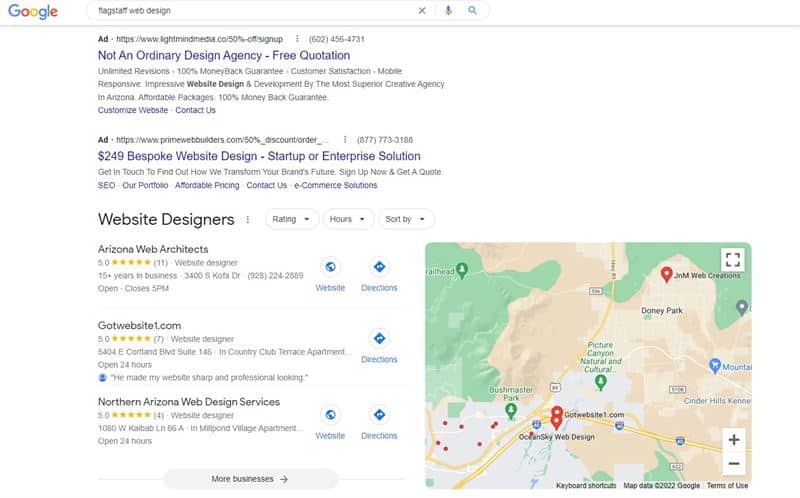
Task: Open Contact Us link under primewebbuilders ad
Action: click(267, 185)
